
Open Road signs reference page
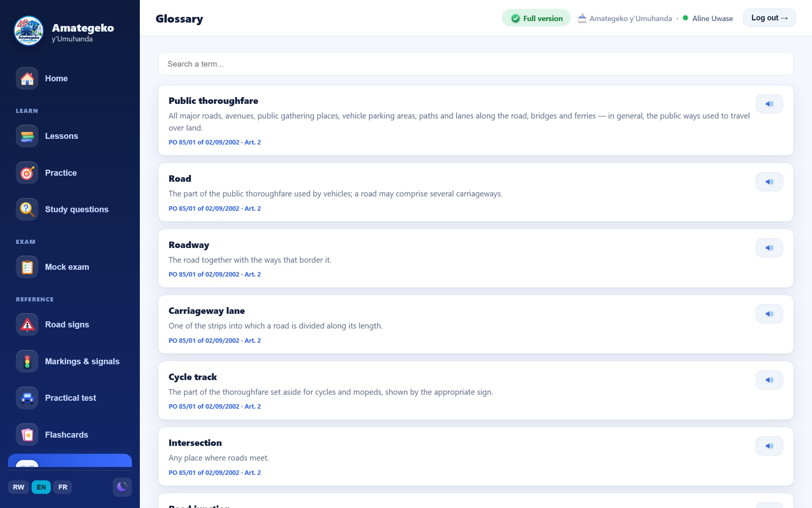[70, 325]
